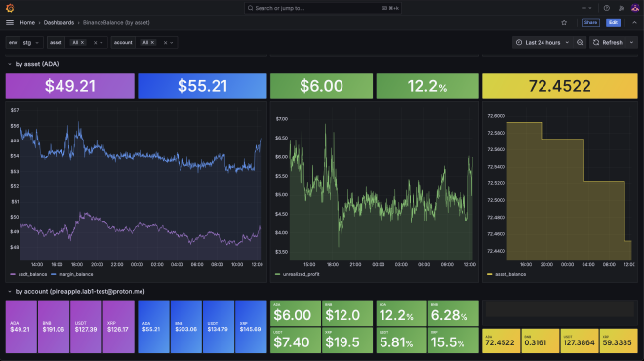This screenshot has height=361, width=644.
Task: Click the blue XRP $145.69 tile
Action: [251, 327]
